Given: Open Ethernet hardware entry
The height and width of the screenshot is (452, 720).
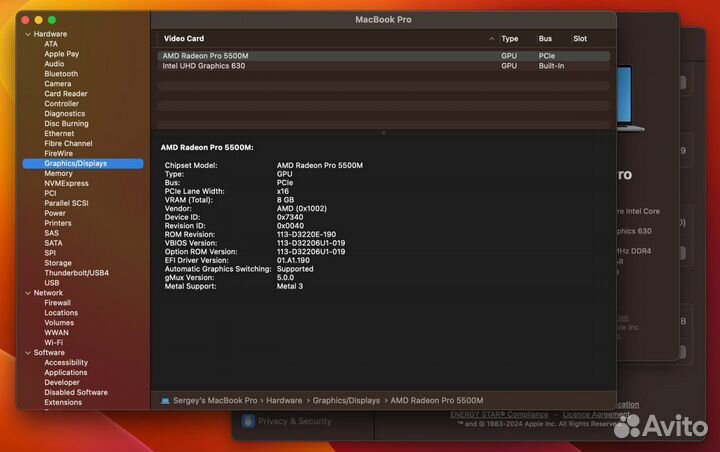Looking at the screenshot, I should (x=59, y=134).
